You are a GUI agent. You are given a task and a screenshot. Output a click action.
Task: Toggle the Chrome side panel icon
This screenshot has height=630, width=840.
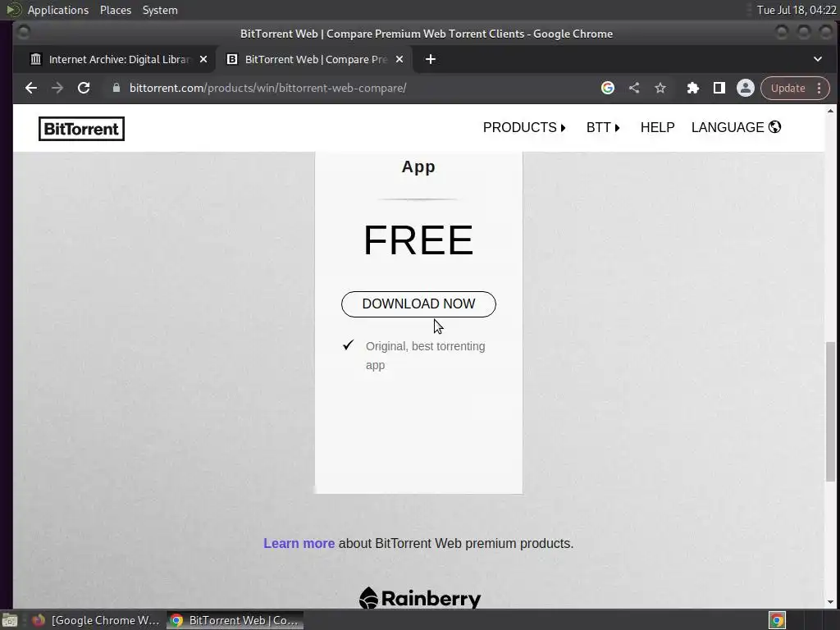[719, 88]
